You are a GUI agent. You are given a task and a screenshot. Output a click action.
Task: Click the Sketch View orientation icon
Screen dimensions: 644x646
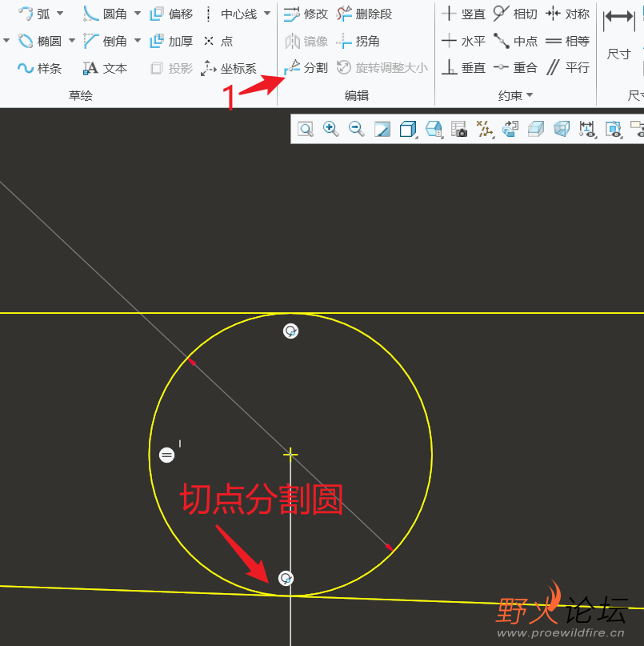tap(510, 129)
